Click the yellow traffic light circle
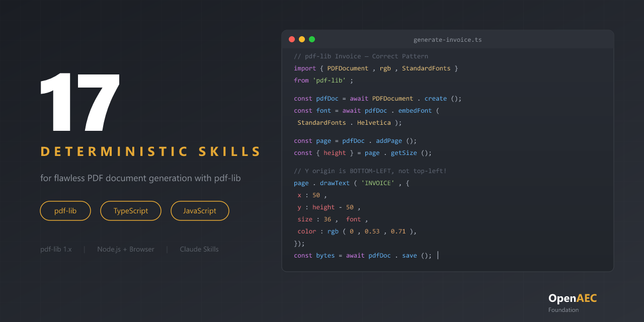 point(302,39)
